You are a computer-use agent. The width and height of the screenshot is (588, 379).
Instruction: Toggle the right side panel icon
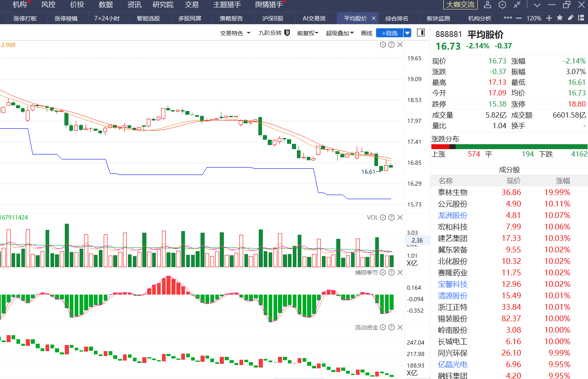coord(421,33)
